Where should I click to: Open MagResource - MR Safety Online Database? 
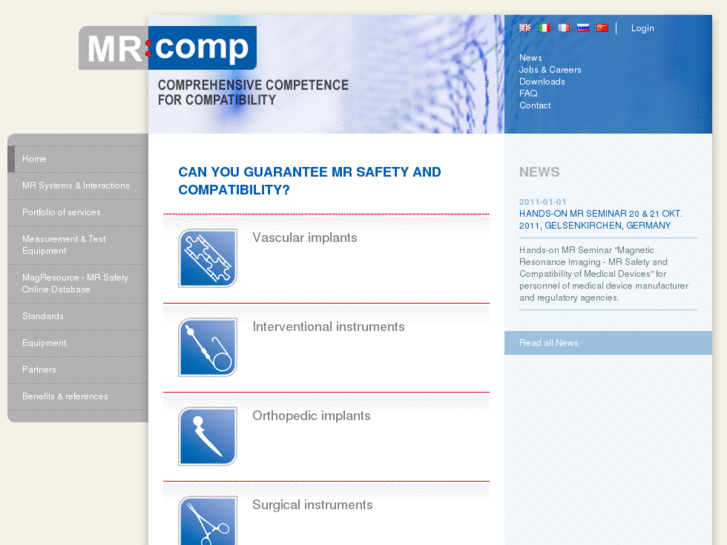coord(78,284)
